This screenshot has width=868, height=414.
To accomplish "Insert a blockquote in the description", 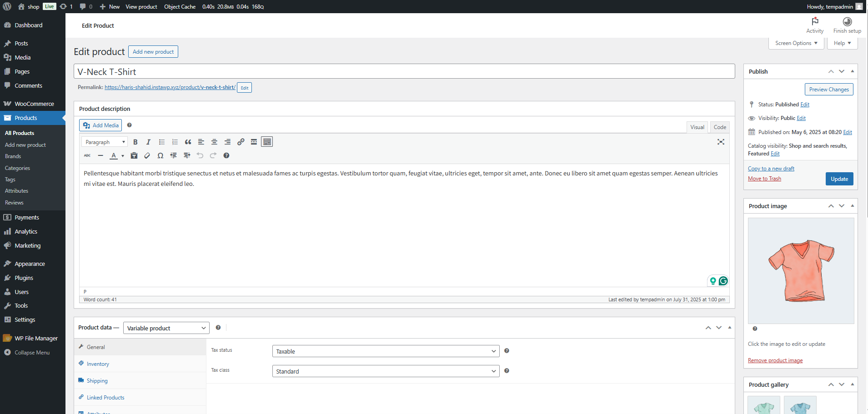I will (x=188, y=142).
